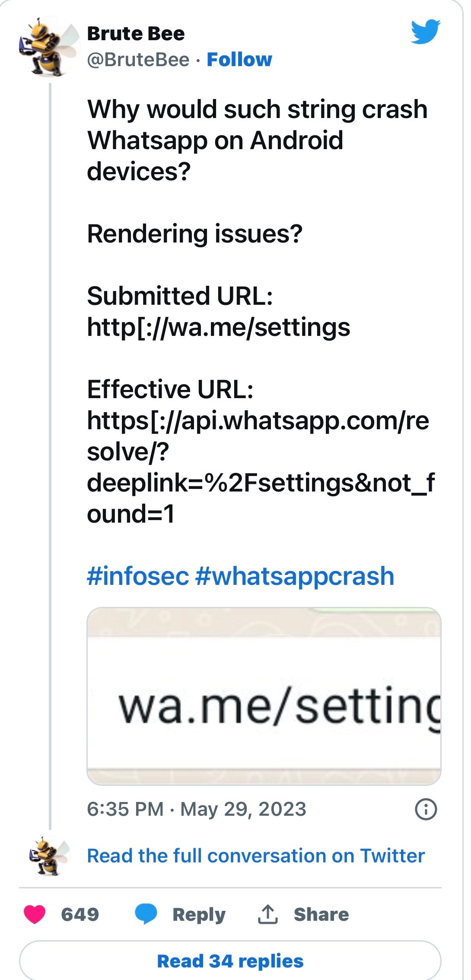Click the Reply label
471x980 pixels.
tap(199, 914)
